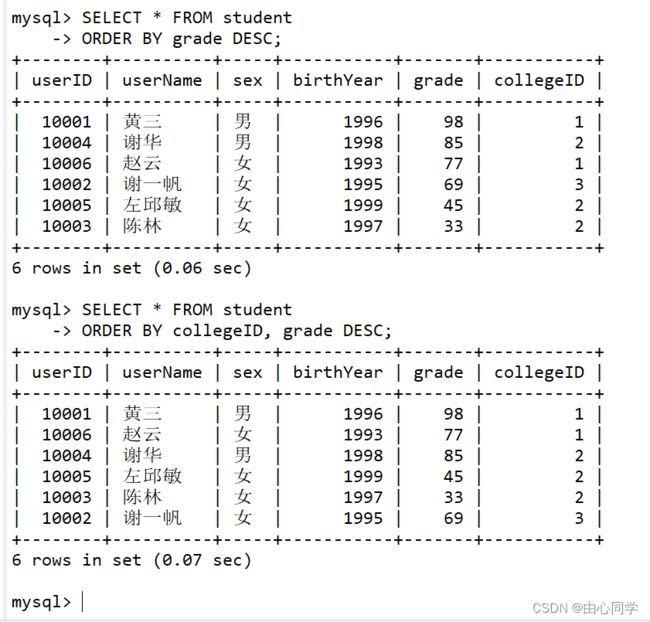This screenshot has height=622, width=650.
Task: Click the userID header in first table
Action: [62, 80]
